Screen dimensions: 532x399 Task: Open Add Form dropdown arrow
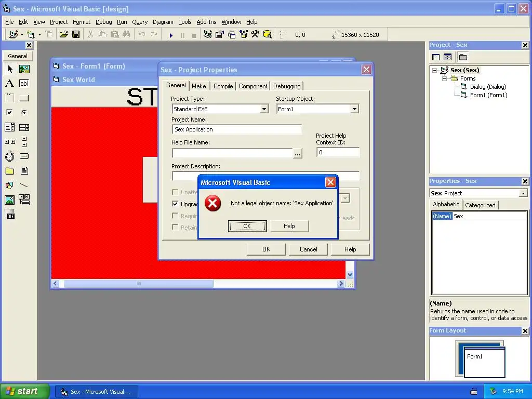(39, 35)
